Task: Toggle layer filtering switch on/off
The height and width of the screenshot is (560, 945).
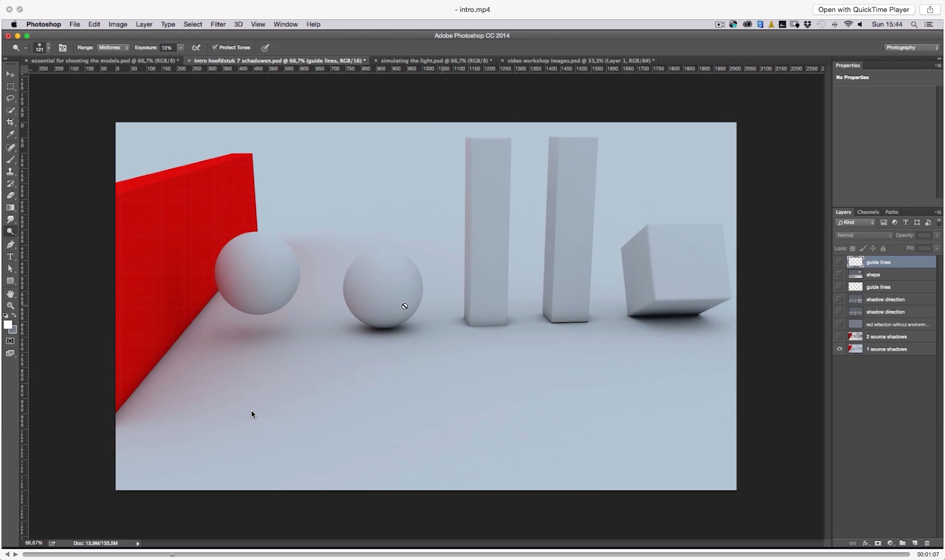Action: [x=939, y=222]
